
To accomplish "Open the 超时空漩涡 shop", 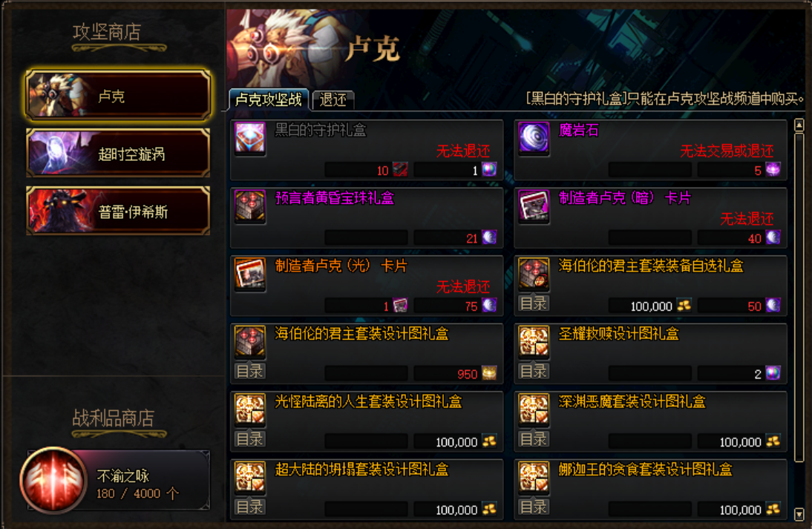I will (x=118, y=154).
